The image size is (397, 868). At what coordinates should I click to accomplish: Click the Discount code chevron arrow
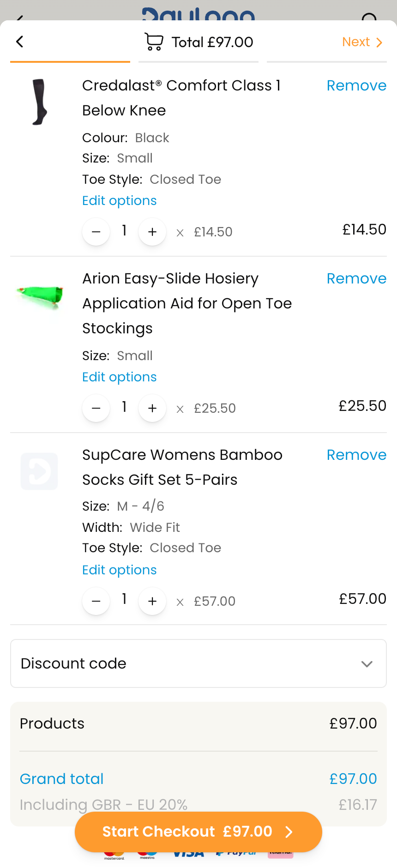(x=367, y=664)
